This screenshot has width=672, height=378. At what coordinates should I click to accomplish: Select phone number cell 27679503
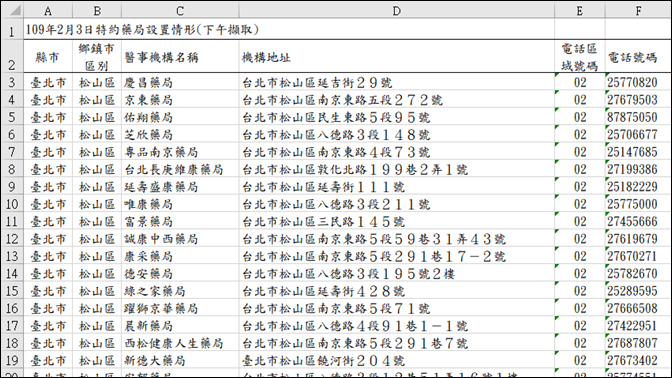click(x=638, y=100)
